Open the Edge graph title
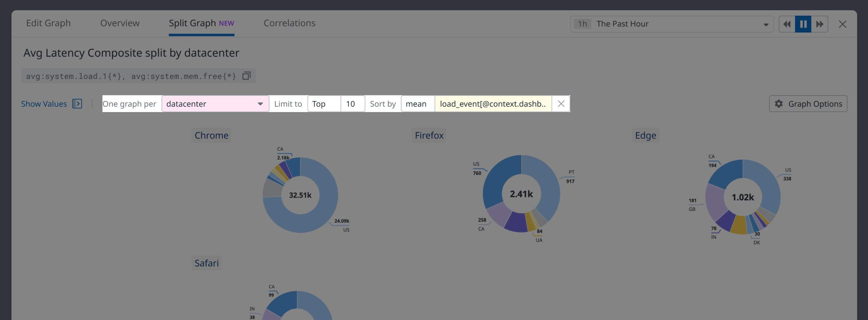868x320 pixels. (646, 135)
